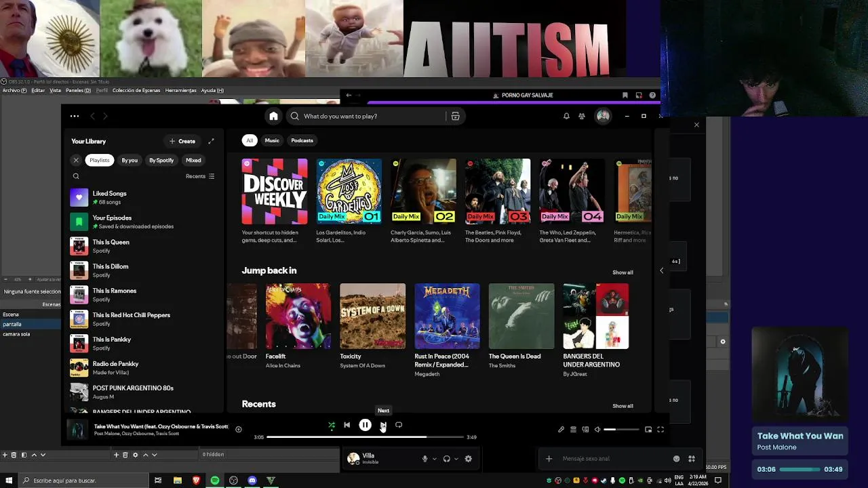Expand Your Library to full view
Screen dimensions: 868x488
point(211,141)
